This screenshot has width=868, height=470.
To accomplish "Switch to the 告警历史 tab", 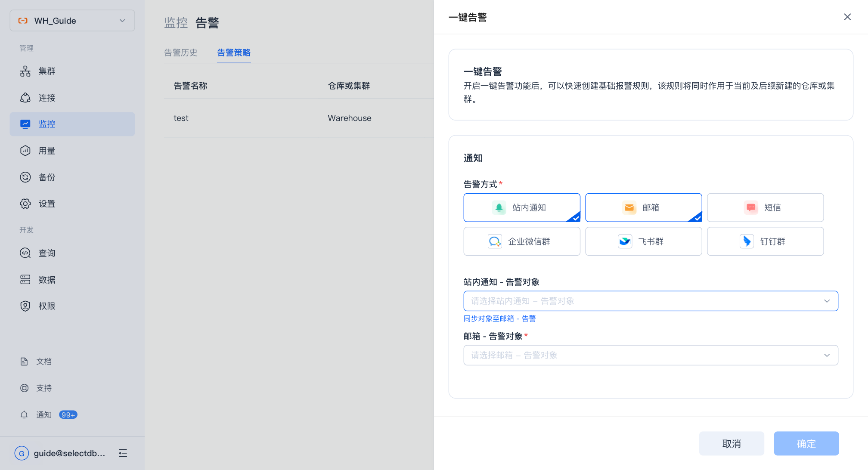I will (181, 53).
